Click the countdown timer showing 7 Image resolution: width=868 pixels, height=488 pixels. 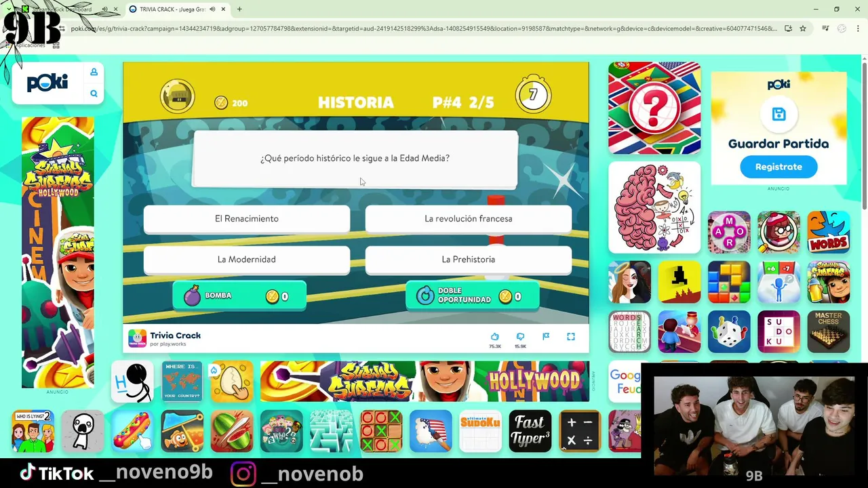pos(533,95)
